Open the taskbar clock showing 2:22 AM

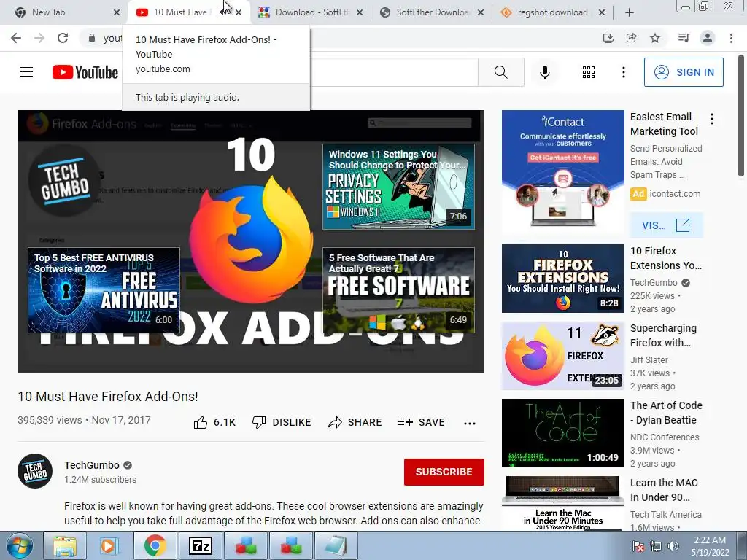coord(710,546)
